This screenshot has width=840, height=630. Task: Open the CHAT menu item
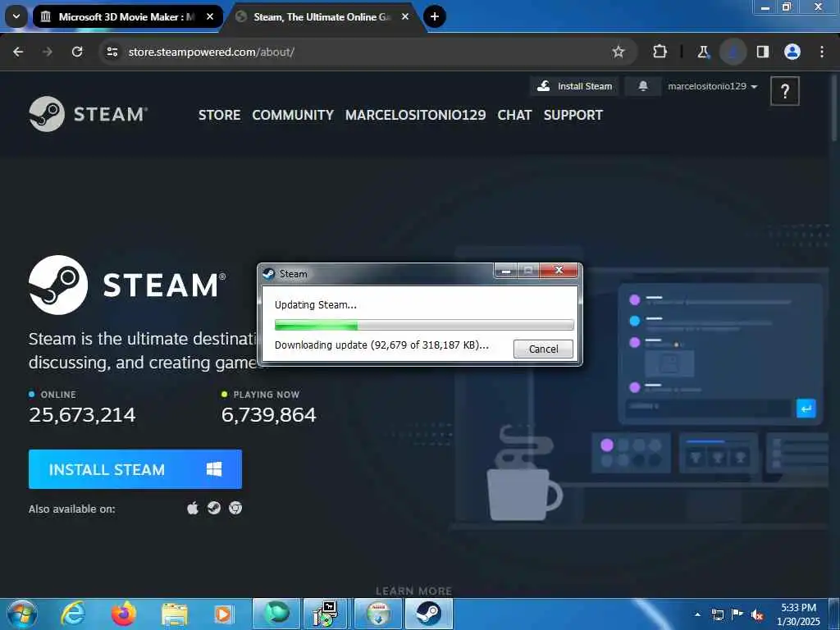tap(514, 115)
